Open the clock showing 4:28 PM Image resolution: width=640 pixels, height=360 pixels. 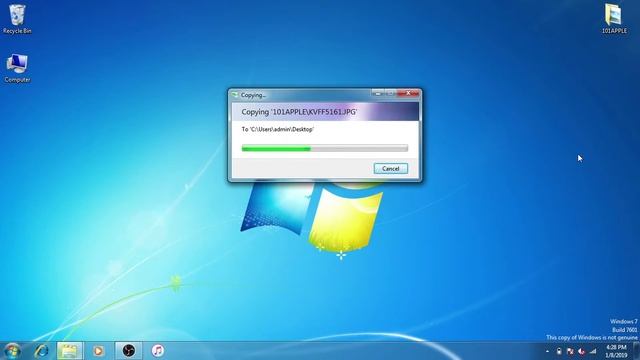(616, 351)
